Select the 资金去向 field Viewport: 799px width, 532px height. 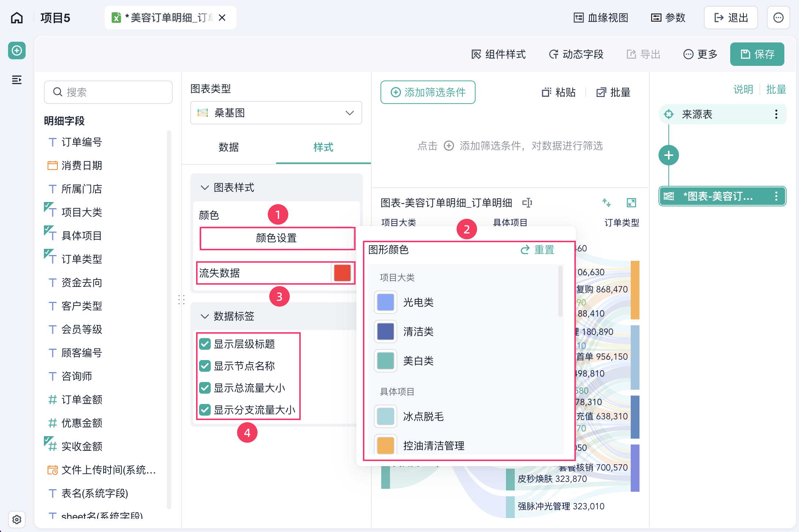[x=82, y=282]
